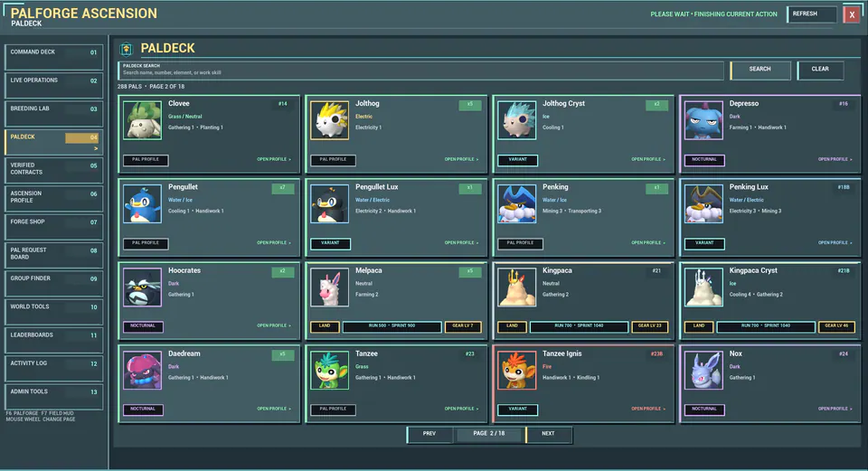This screenshot has width=868, height=471.
Task: Open profile link for Nox
Action: [x=835, y=409]
